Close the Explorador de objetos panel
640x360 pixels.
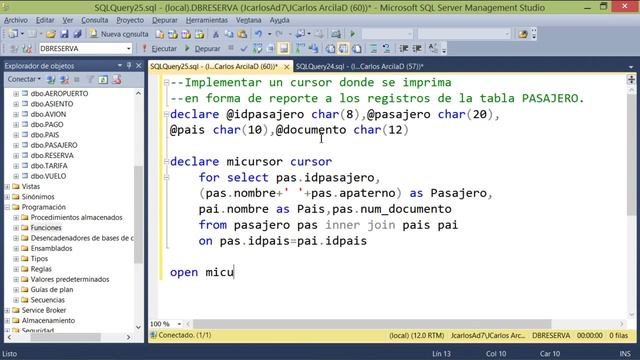click(139, 65)
